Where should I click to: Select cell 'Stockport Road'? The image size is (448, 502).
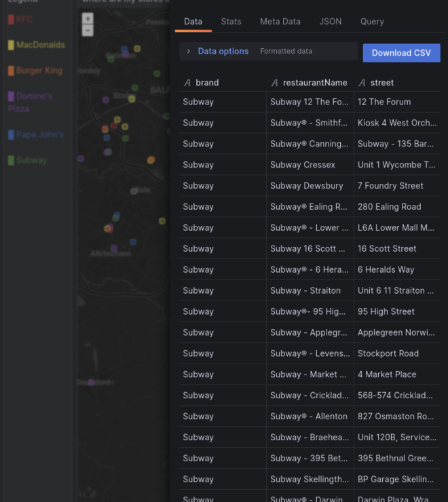(397, 353)
